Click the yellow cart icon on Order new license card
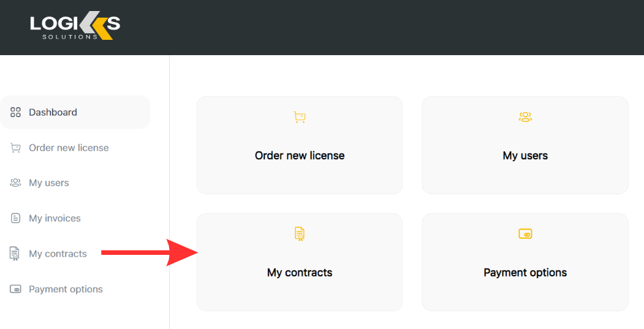The height and width of the screenshot is (329, 644). [300, 117]
